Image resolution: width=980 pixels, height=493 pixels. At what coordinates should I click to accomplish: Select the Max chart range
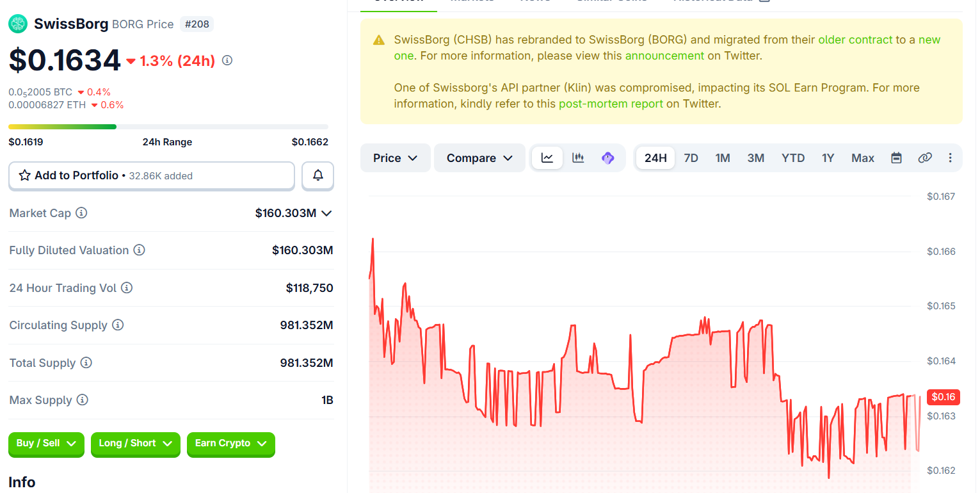click(863, 158)
